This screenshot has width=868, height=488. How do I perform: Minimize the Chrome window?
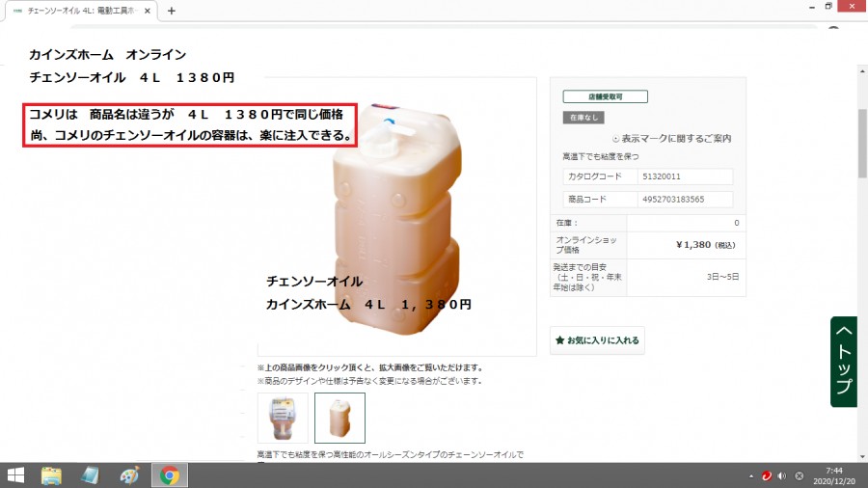[x=811, y=7]
